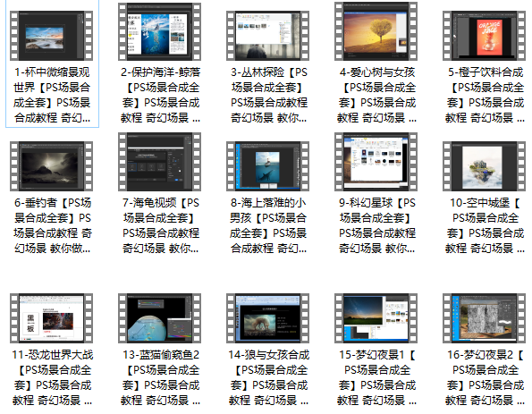The height and width of the screenshot is (414, 532).
Task: Click the file name 5-橙子饮料合成
Action: point(485,95)
